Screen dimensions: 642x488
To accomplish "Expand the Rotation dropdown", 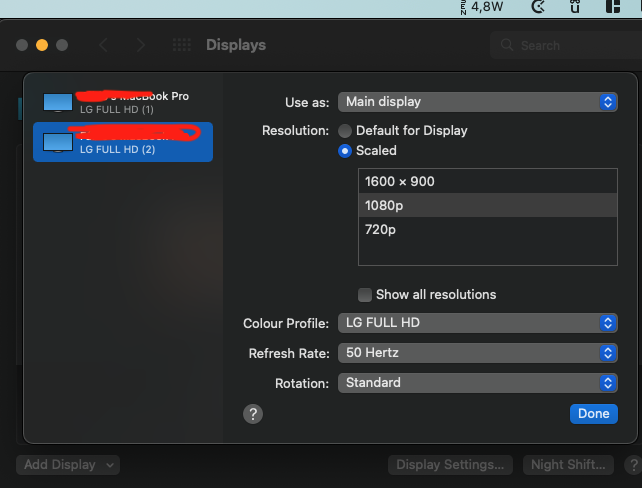I will (477, 383).
